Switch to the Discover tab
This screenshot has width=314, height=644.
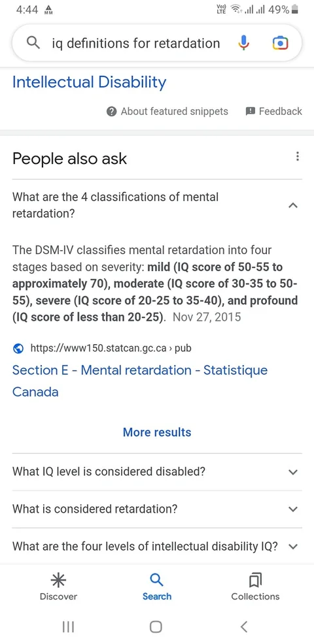58,587
